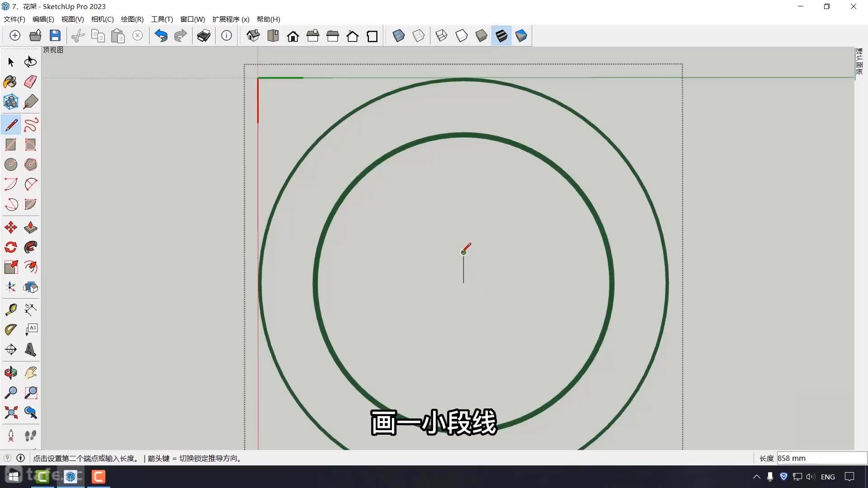
Task: Undo the last action
Action: (x=161, y=36)
